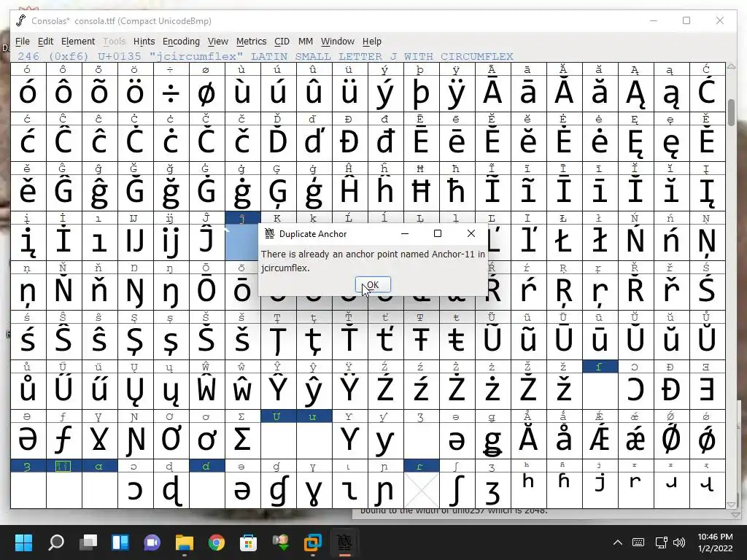Image resolution: width=747 pixels, height=560 pixels.
Task: Open Task View on taskbar
Action: [88, 542]
